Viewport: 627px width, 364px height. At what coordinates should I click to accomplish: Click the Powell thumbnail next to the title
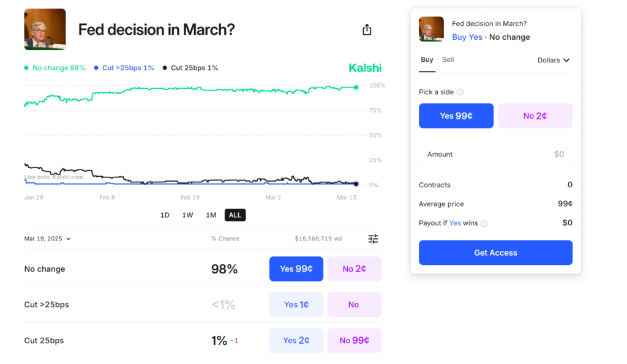tap(45, 29)
